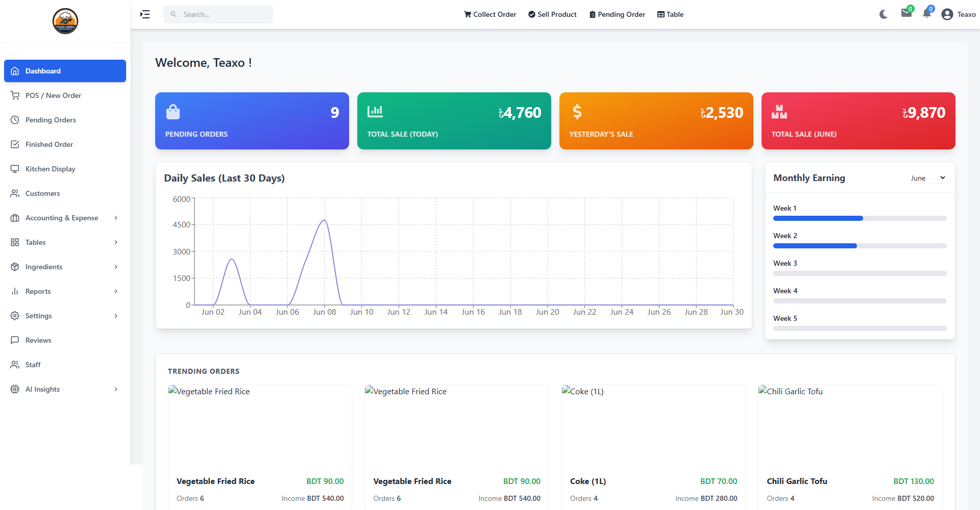Click Collect Order in the top bar
Viewport: 980px width, 510px height.
click(490, 14)
